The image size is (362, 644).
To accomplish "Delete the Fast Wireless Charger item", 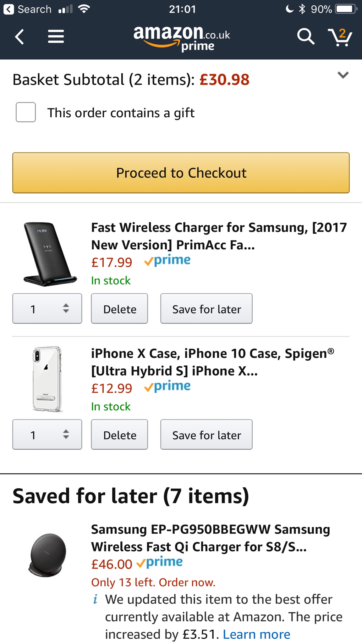I will [119, 308].
